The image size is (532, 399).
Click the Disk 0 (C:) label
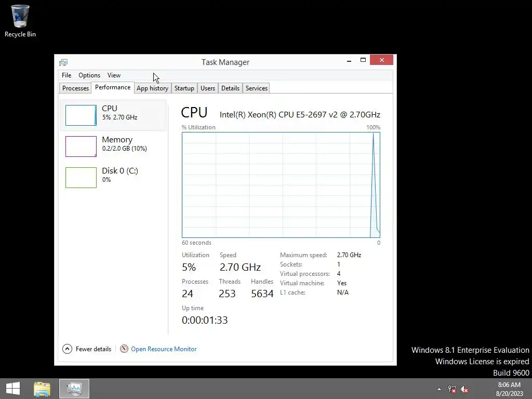120,170
